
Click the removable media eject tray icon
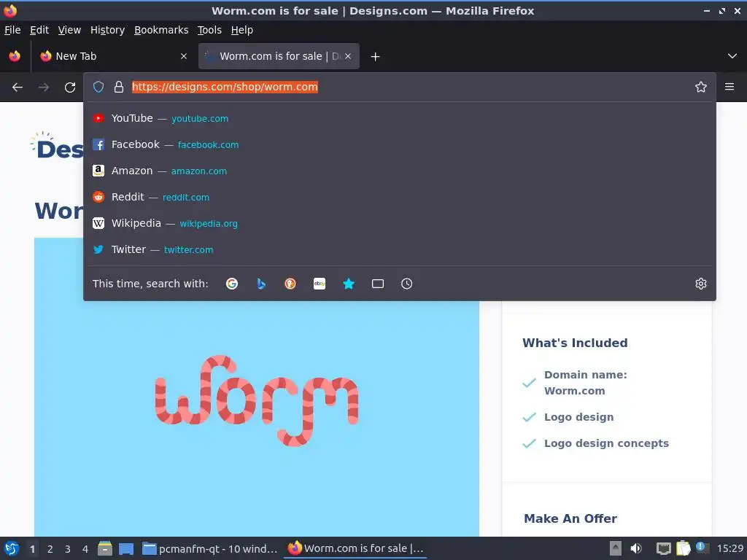point(616,548)
